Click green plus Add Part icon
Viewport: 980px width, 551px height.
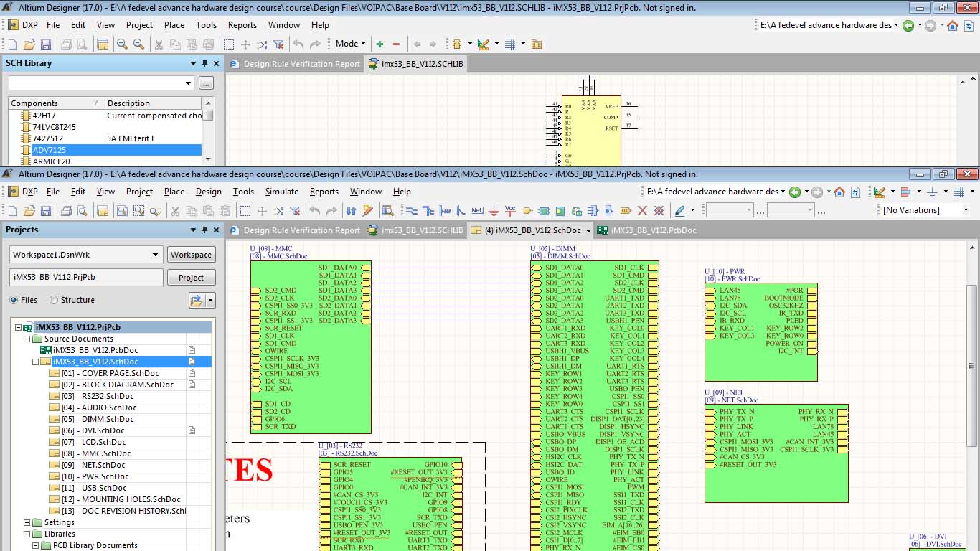click(x=380, y=44)
